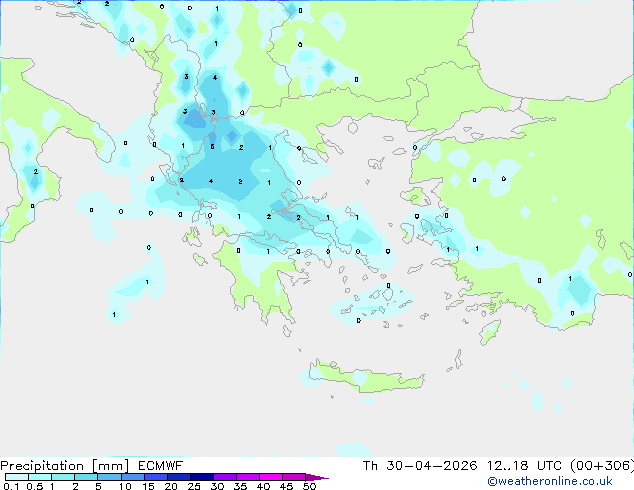This screenshot has height=490, width=634.
Task: Click the legend label '20'
Action: tap(171, 486)
